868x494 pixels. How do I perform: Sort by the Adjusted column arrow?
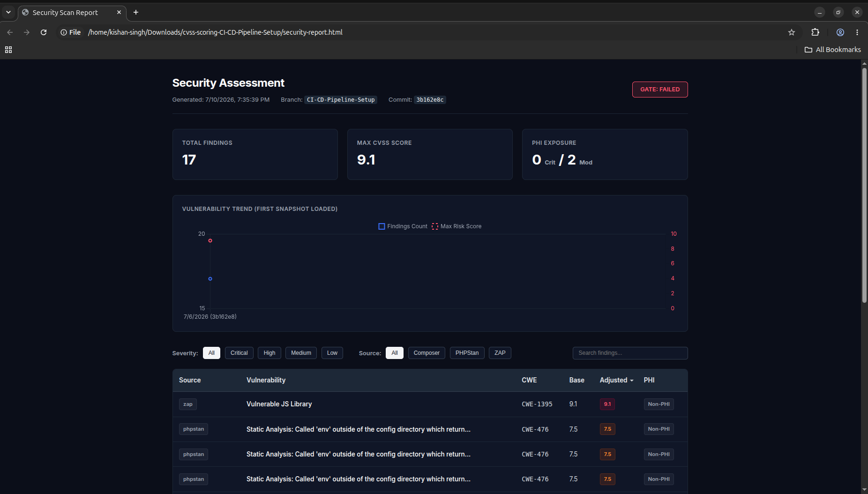pyautogui.click(x=632, y=381)
